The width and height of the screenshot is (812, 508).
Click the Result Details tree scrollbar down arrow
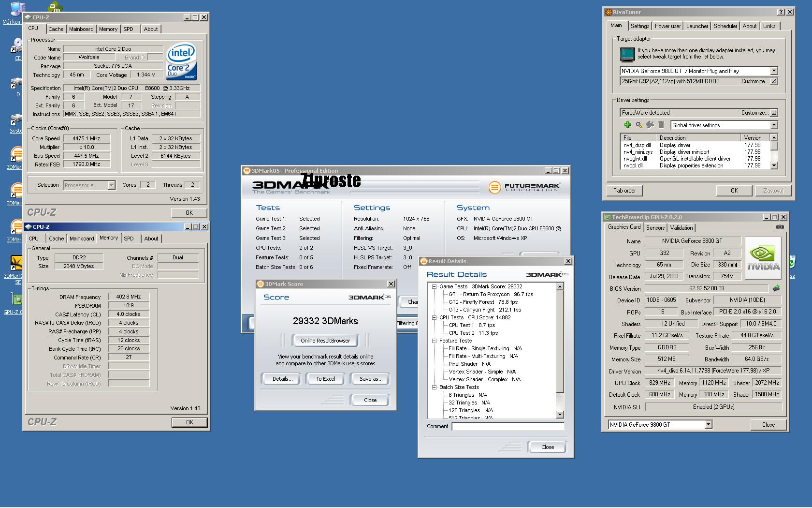(x=560, y=415)
